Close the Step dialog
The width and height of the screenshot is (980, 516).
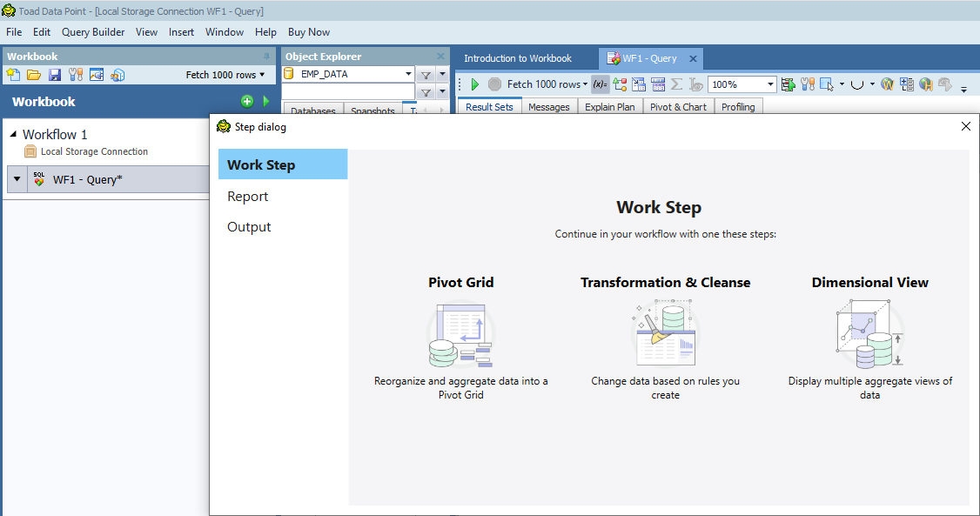pyautogui.click(x=965, y=126)
